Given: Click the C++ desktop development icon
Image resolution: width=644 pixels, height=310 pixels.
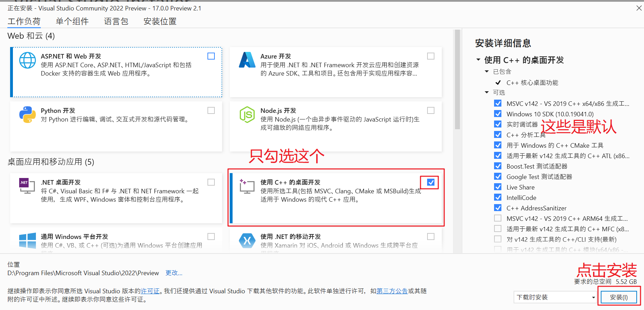Looking at the screenshot, I should [247, 186].
